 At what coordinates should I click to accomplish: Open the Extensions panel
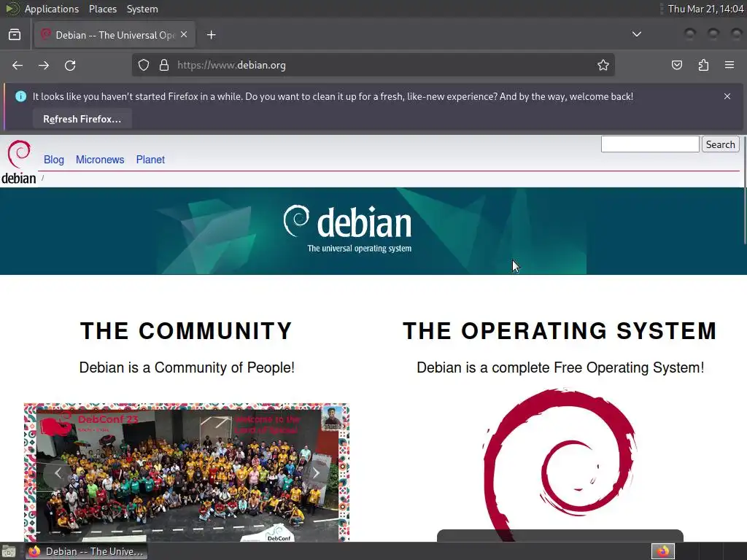pyautogui.click(x=703, y=65)
